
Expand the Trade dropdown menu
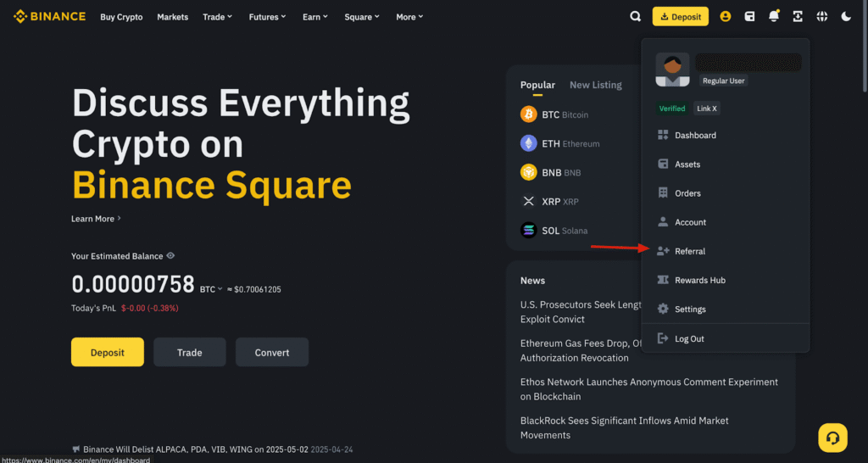217,17
